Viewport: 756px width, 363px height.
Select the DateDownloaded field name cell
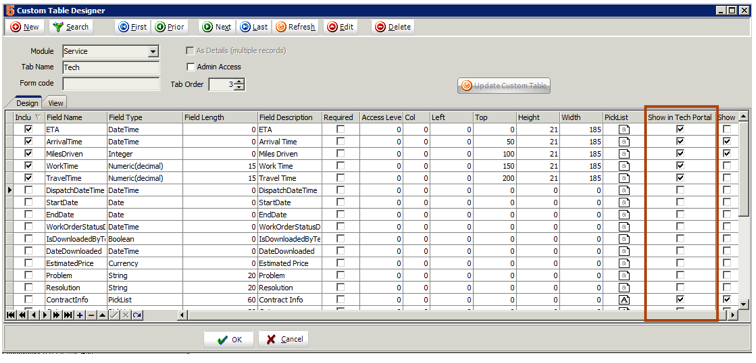click(76, 251)
